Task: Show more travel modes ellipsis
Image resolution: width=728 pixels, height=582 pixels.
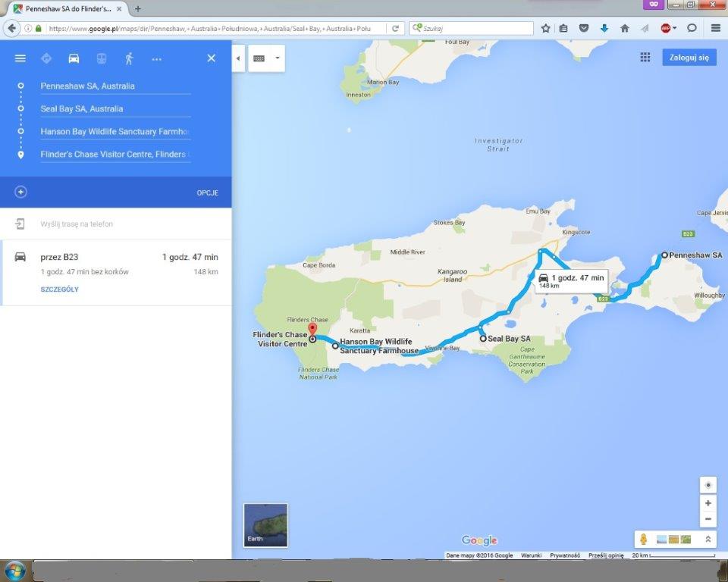Action: tap(156, 59)
